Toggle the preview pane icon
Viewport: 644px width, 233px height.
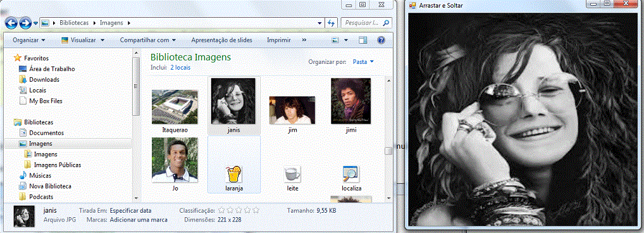pos(362,41)
